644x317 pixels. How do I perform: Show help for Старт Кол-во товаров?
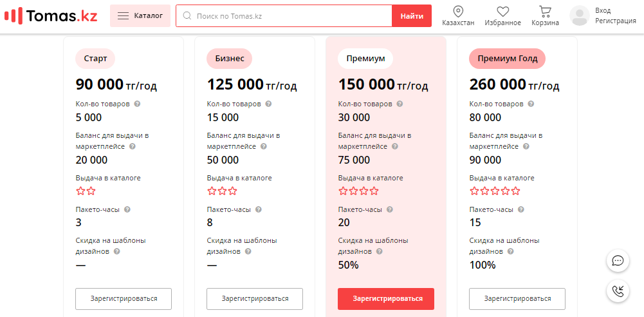click(138, 104)
